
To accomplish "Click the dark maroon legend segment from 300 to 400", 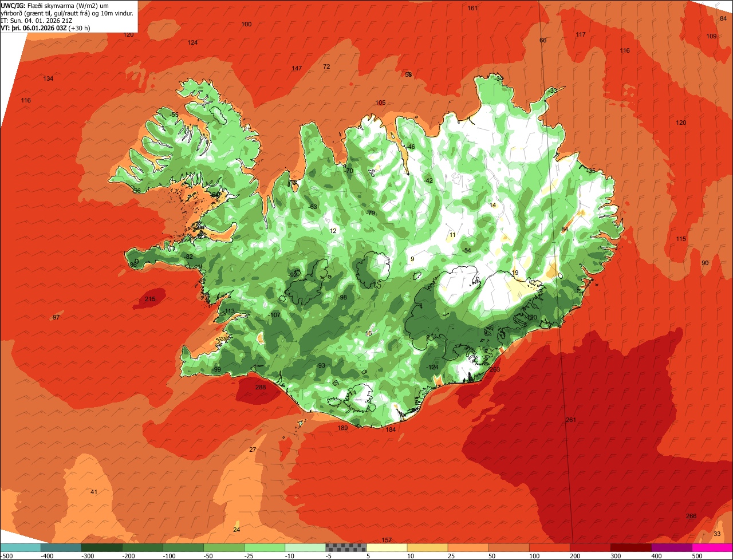I will click(631, 547).
